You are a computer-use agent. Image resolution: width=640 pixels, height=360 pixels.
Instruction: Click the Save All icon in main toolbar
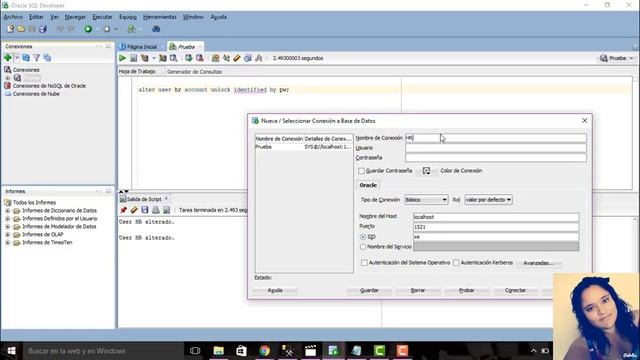(42, 29)
